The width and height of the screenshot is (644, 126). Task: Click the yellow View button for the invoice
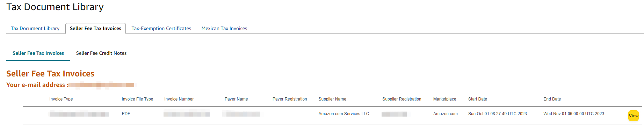634,116
